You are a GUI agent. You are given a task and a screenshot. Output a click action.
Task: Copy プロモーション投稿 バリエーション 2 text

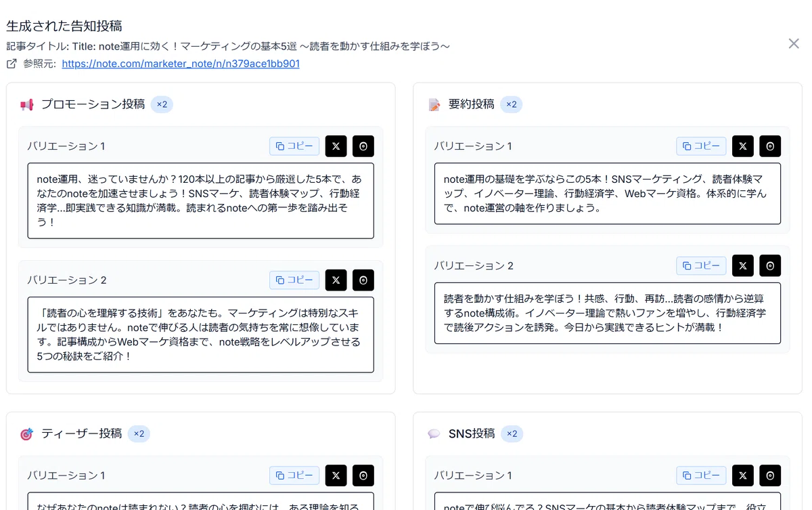(294, 280)
